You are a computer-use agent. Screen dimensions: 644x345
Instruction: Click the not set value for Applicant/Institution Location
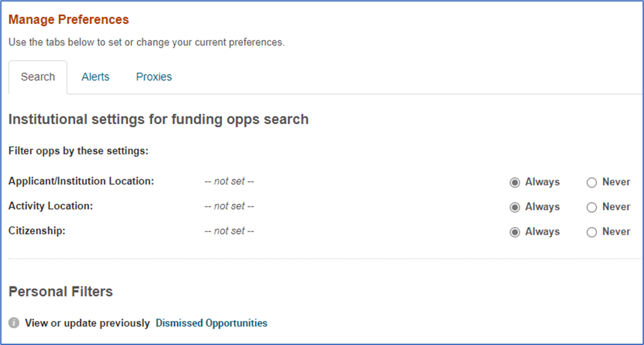click(229, 181)
